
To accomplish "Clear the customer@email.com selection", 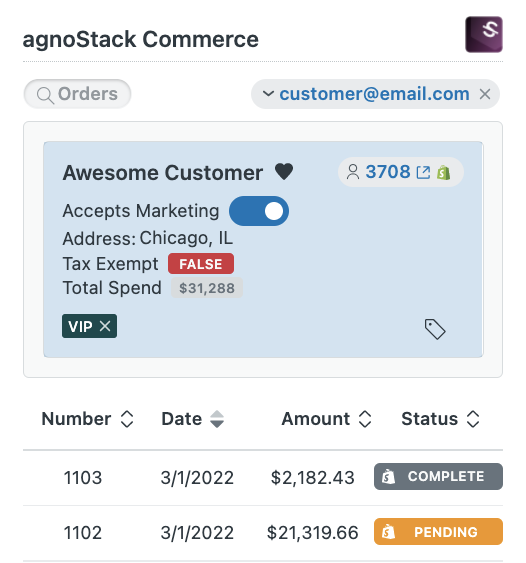I will pyautogui.click(x=485, y=94).
